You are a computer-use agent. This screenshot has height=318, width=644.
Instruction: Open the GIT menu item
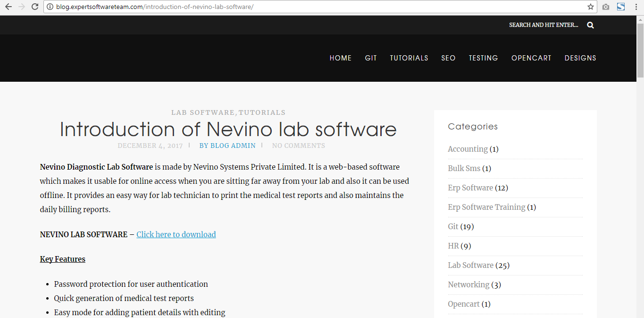point(371,58)
